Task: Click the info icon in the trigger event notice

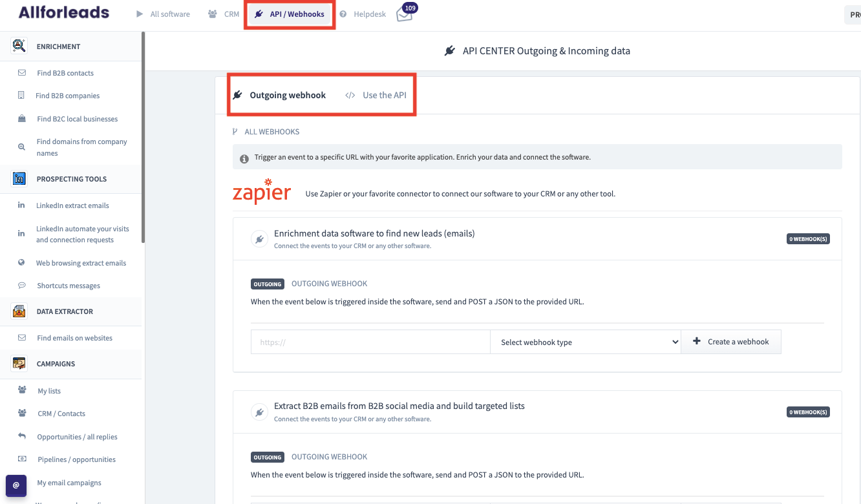Action: [244, 158]
